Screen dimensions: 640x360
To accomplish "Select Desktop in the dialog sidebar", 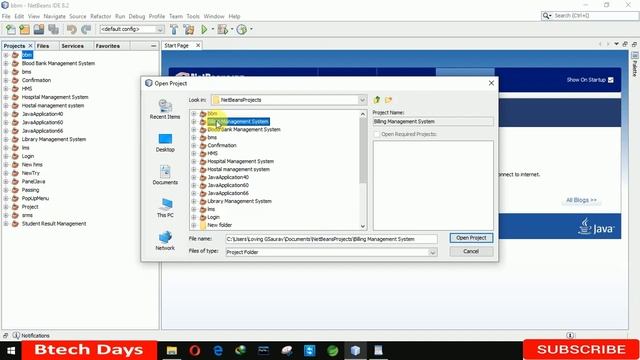I will tap(165, 142).
